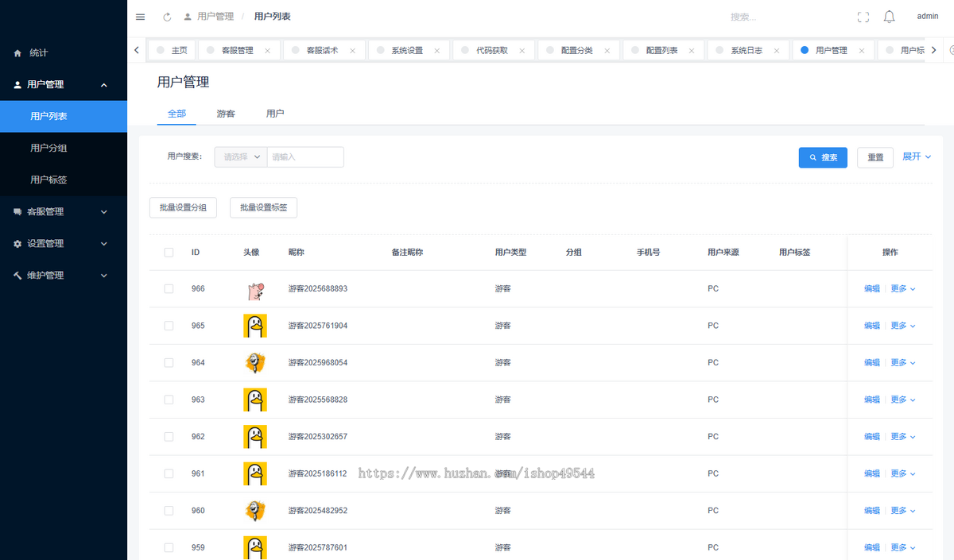Click home icon next to 统计
954x560 pixels.
[17, 52]
